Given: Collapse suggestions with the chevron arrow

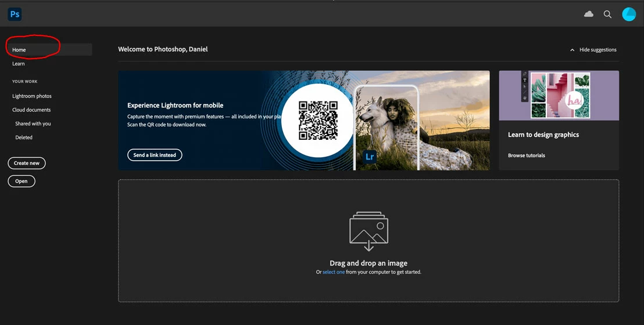Looking at the screenshot, I should pos(572,50).
